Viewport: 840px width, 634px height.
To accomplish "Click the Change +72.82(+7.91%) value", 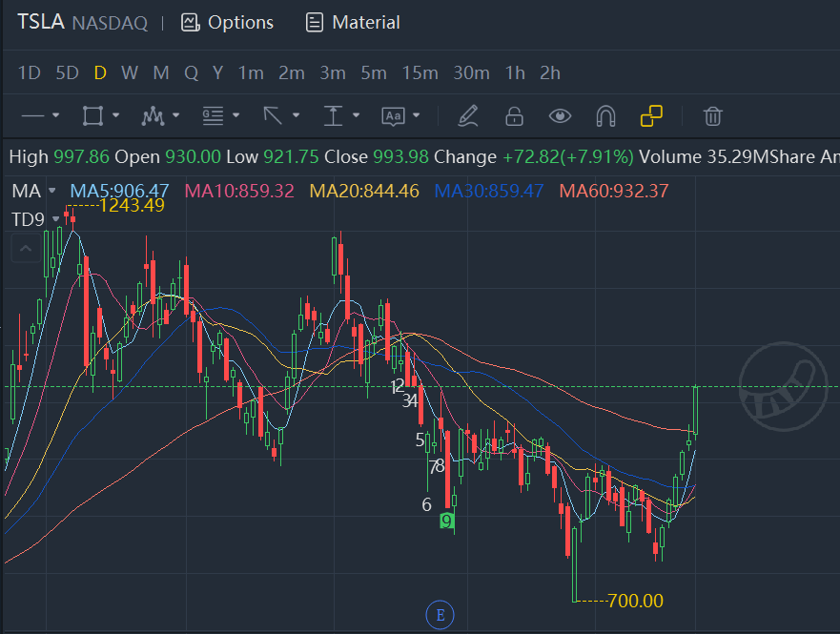I will coord(534,157).
